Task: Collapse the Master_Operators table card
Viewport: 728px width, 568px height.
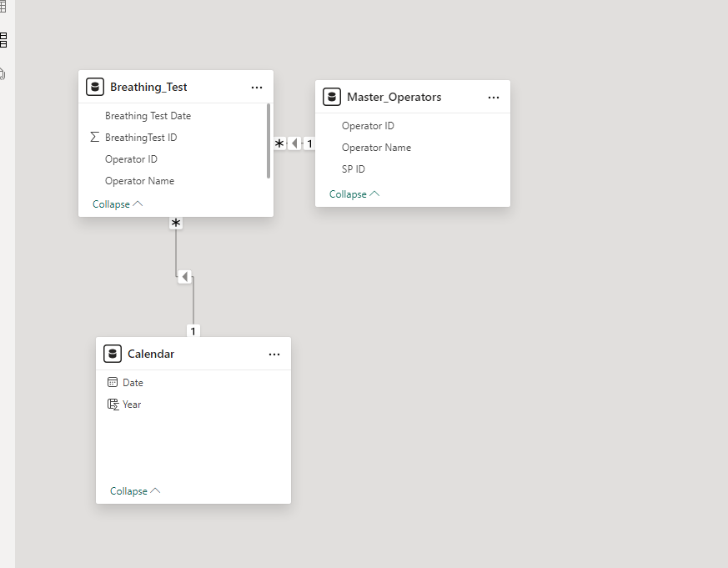Action: click(x=354, y=194)
